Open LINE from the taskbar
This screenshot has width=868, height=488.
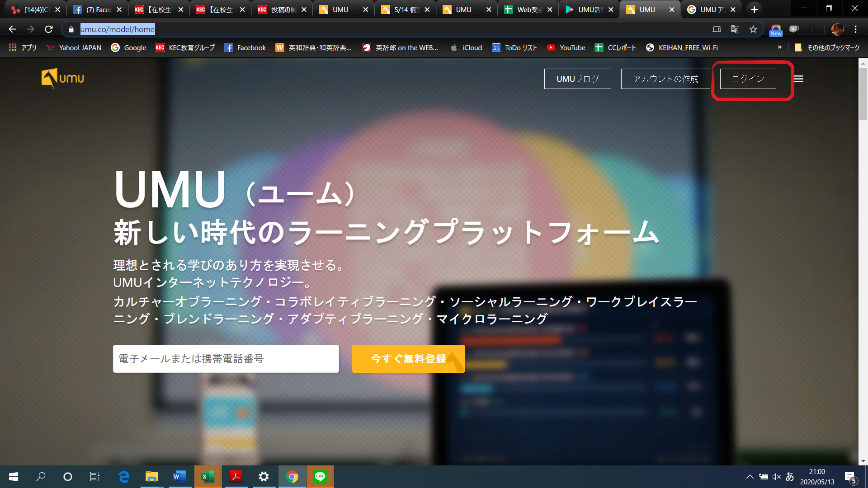320,477
